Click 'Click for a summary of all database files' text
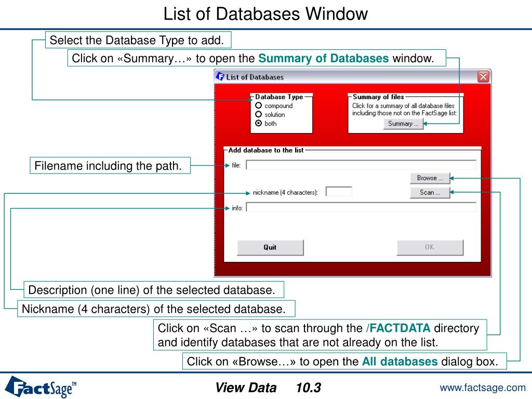The image size is (532, 399). pos(403,105)
